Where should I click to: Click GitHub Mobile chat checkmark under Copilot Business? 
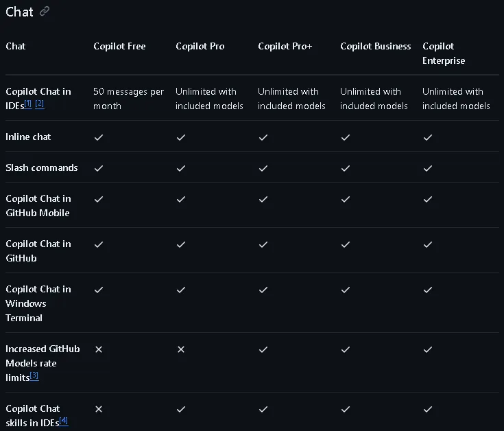coord(346,199)
